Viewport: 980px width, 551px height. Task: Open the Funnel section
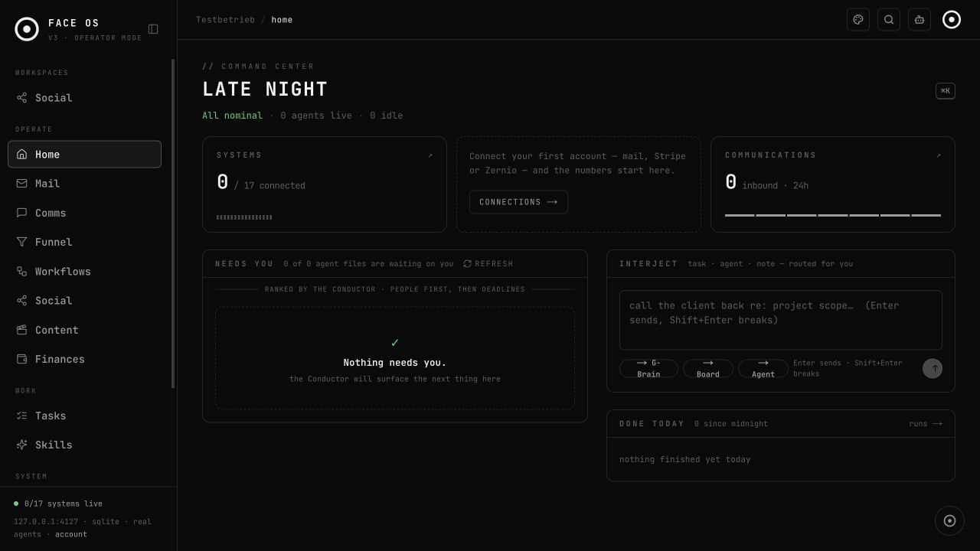click(84, 242)
